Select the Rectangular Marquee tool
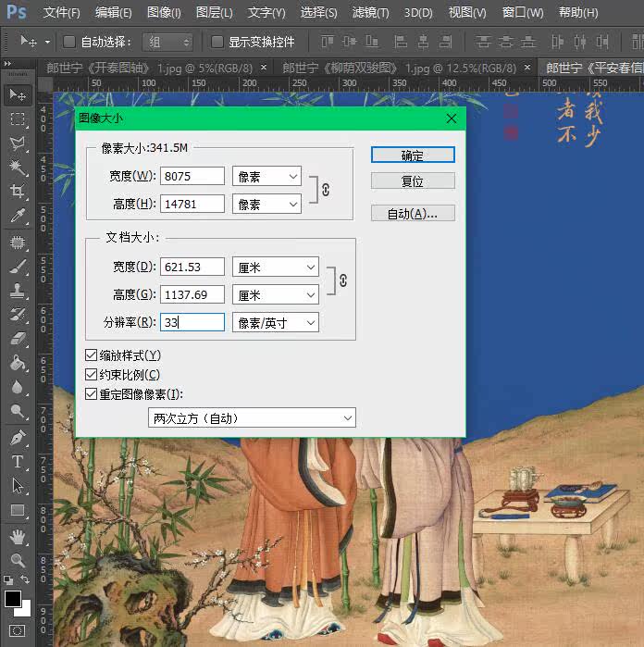This screenshot has width=644, height=647. 18,119
